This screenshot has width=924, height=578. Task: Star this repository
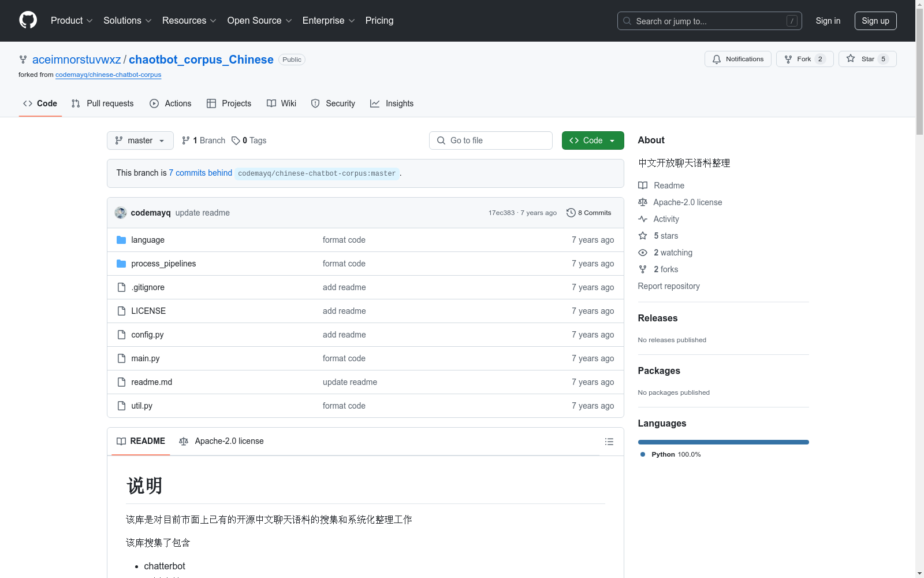click(x=867, y=59)
